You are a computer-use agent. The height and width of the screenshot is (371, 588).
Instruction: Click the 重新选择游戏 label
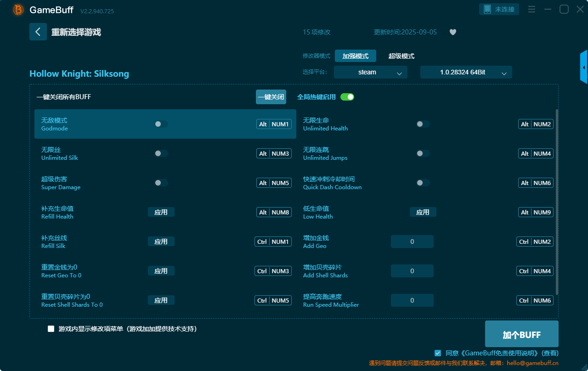tap(76, 32)
